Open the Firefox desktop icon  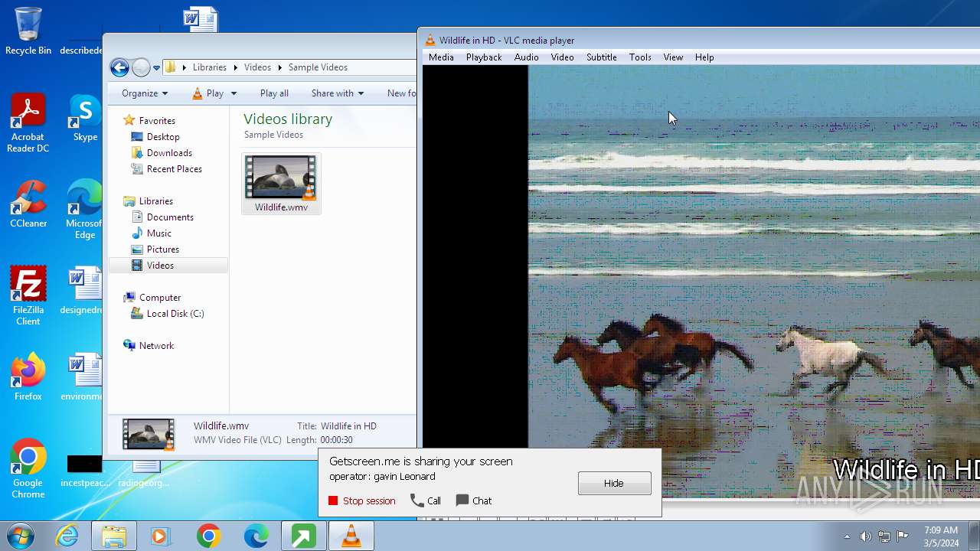[28, 377]
